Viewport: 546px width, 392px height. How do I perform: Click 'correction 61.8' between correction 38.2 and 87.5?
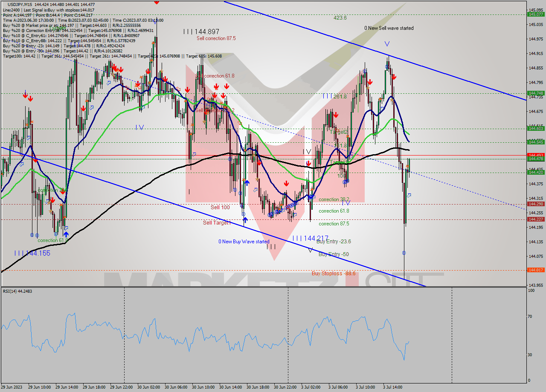pos(334,211)
